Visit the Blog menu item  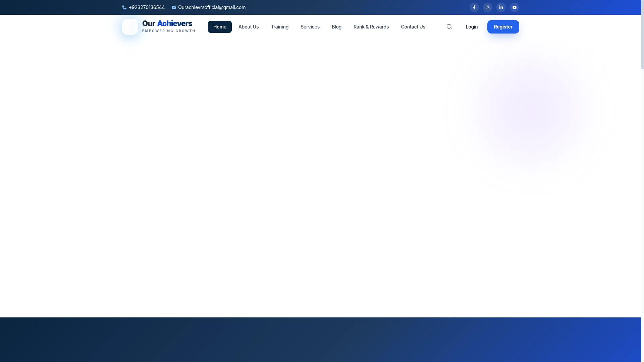336,27
